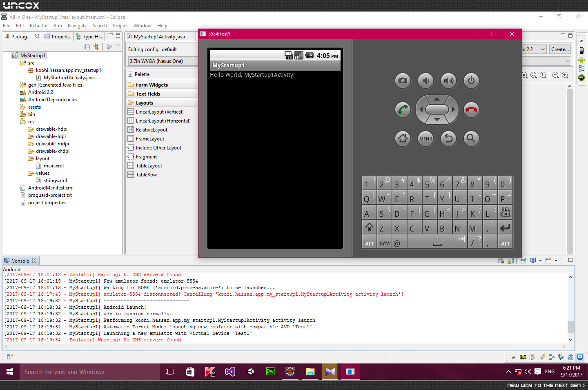
Task: Open File Explorer from the taskbar
Action: pyautogui.click(x=310, y=372)
